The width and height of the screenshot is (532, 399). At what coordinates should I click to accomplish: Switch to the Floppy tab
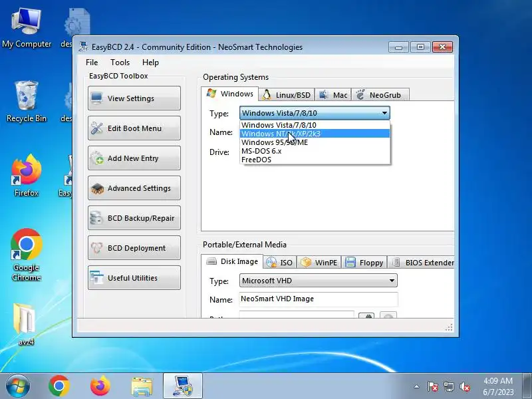point(364,262)
